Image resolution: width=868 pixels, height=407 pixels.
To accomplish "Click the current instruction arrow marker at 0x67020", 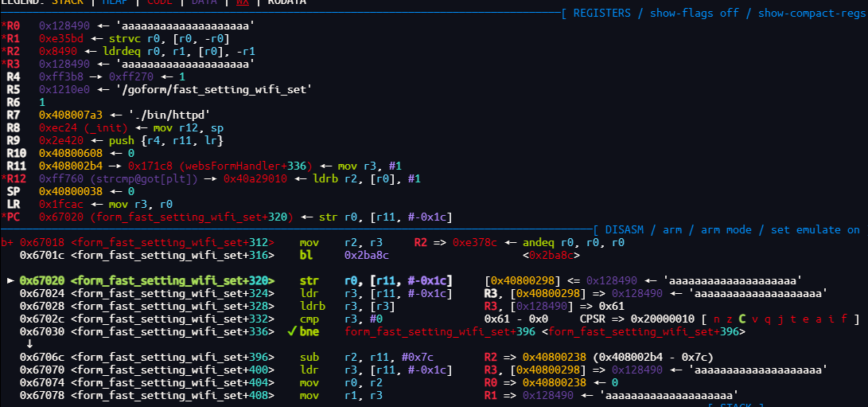I will click(10, 281).
